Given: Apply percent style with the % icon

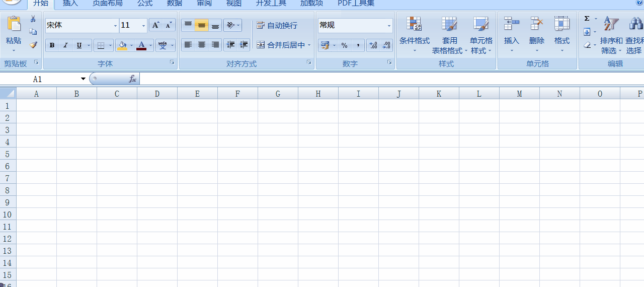Looking at the screenshot, I should pyautogui.click(x=344, y=45).
